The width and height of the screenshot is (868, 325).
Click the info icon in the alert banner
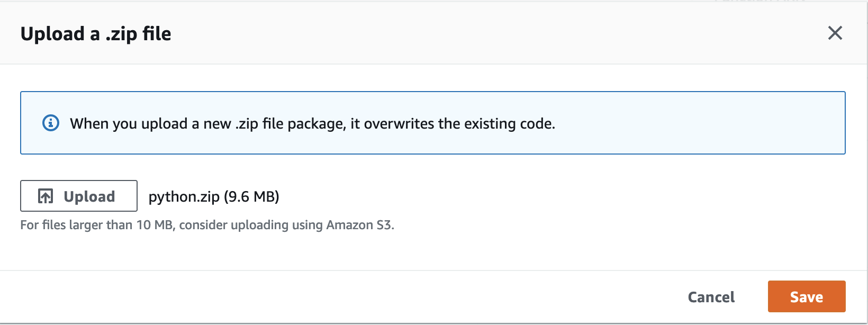(51, 123)
